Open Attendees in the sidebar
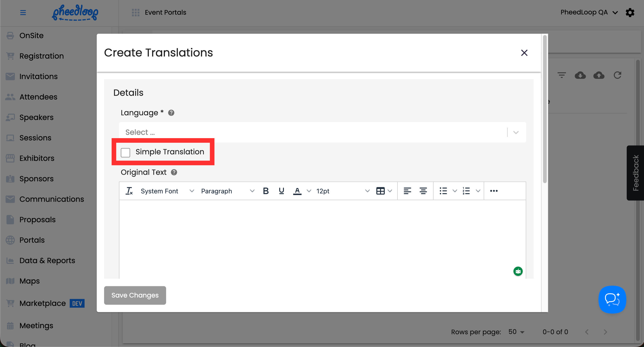This screenshot has width=644, height=347. pyautogui.click(x=38, y=97)
